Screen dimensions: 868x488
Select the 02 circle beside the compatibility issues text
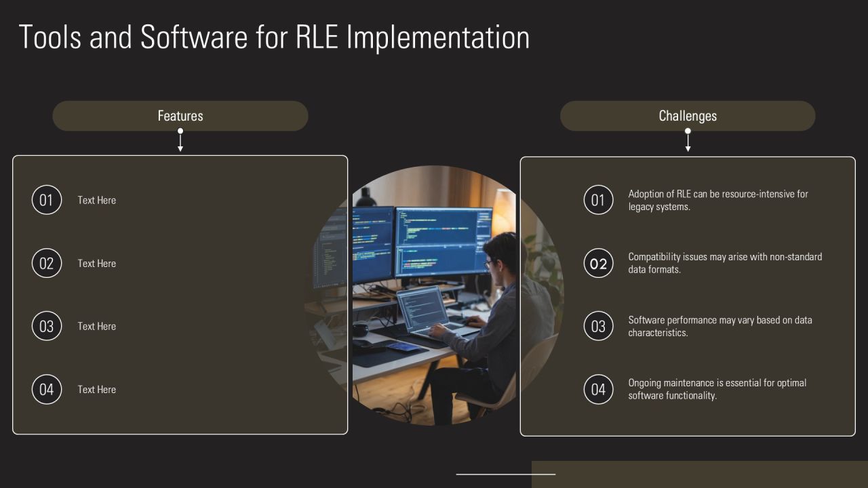click(x=598, y=263)
